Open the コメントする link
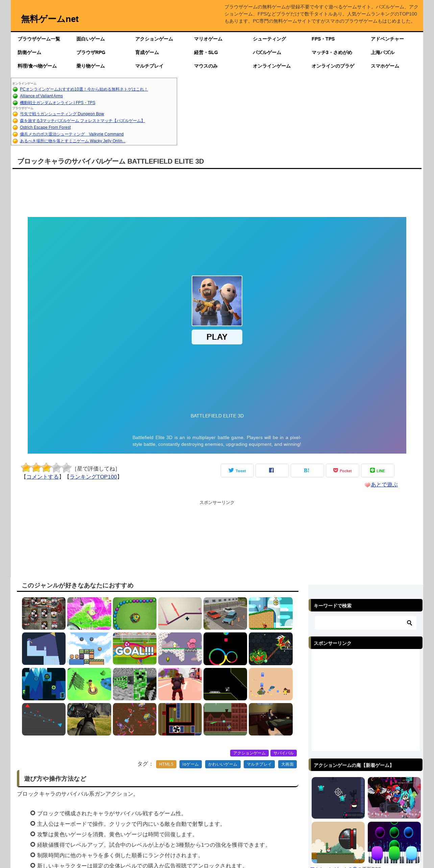Viewport: 434px width, 868px height. 43,477
